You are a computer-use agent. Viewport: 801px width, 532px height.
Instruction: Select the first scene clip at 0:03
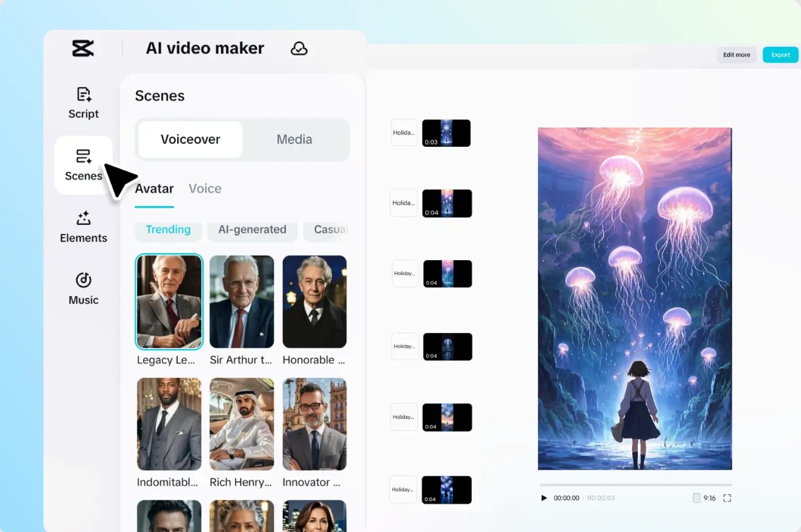click(446, 133)
